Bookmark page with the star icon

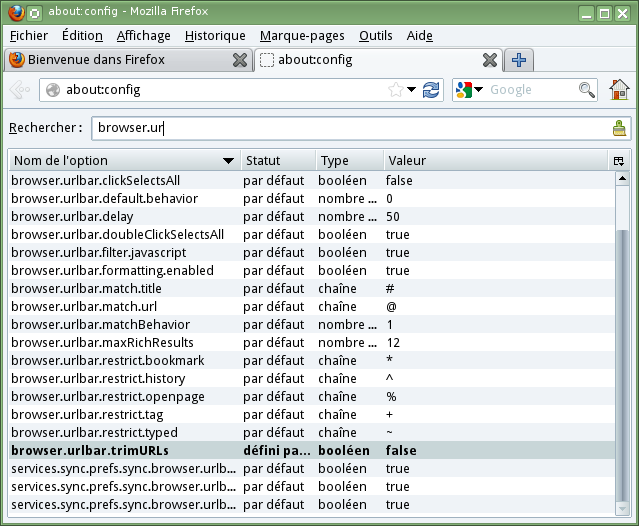[396, 90]
